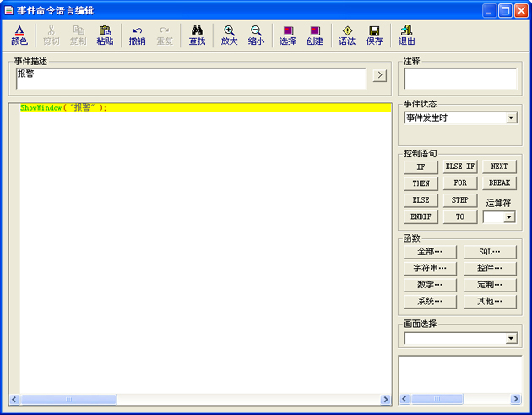The image size is (532, 415).
Task: Insert the BREAK keyword
Action: tap(499, 183)
